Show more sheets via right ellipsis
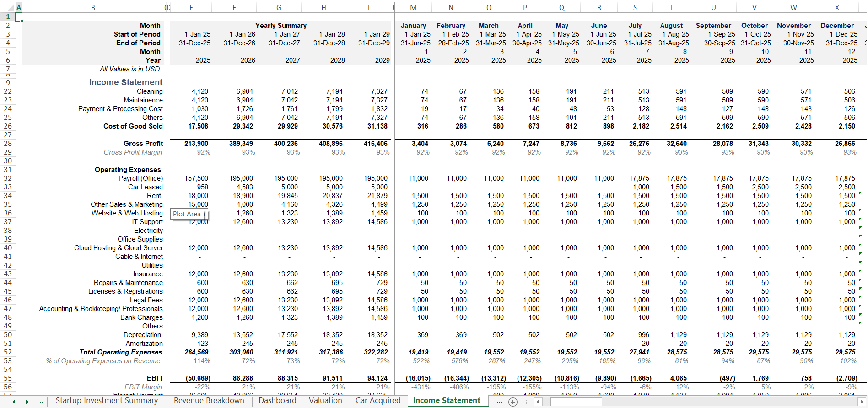The image size is (868, 408). click(x=500, y=401)
